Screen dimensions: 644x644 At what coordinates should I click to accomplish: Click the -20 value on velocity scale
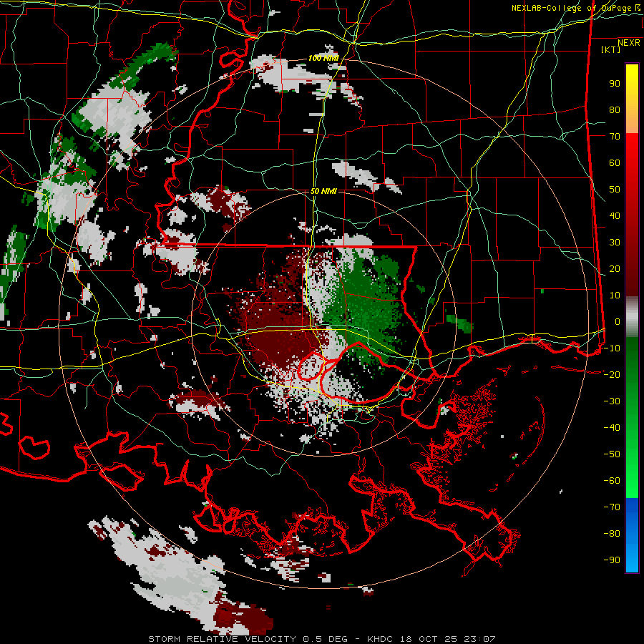[x=612, y=375]
